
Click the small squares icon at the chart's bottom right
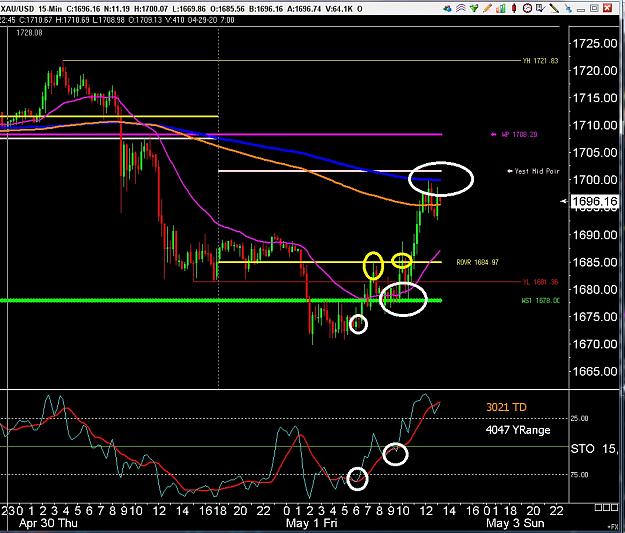coord(606,507)
